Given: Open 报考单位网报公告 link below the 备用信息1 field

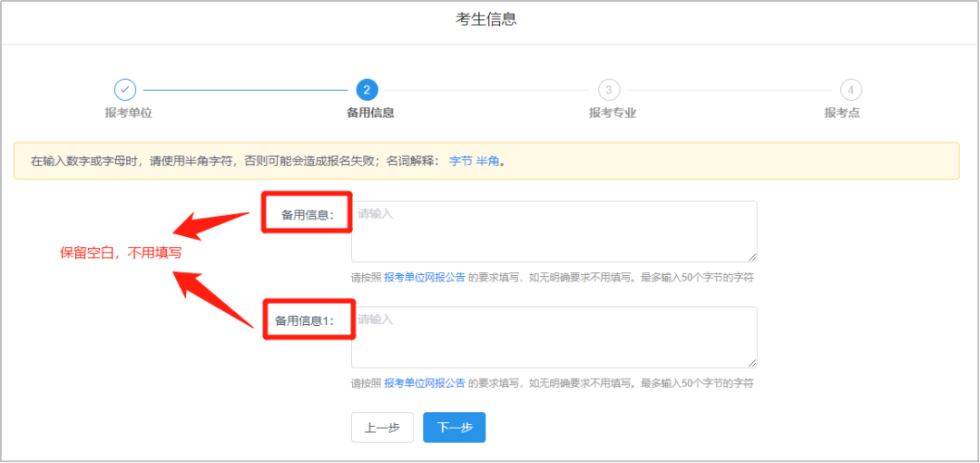Looking at the screenshot, I should (x=425, y=383).
